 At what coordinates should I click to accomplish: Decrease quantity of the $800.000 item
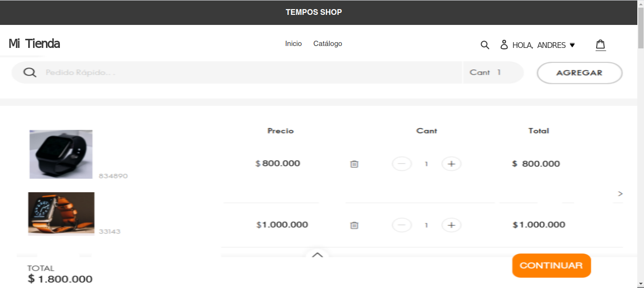[x=402, y=164]
